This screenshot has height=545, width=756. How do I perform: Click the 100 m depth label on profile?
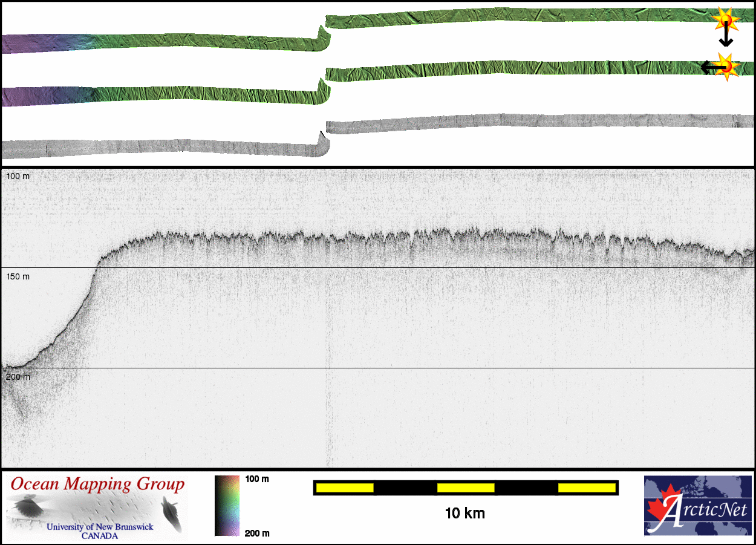point(18,176)
